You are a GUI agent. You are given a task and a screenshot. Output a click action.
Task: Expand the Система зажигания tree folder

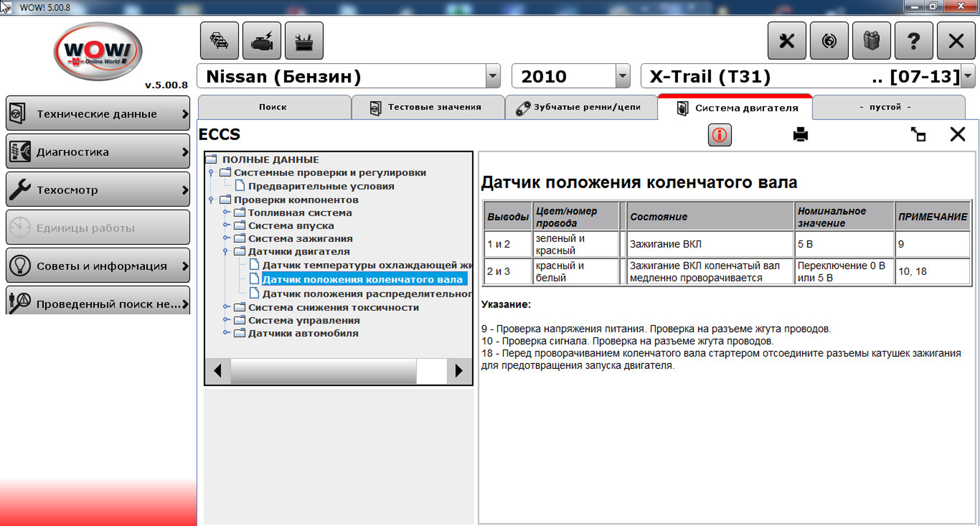pos(226,238)
